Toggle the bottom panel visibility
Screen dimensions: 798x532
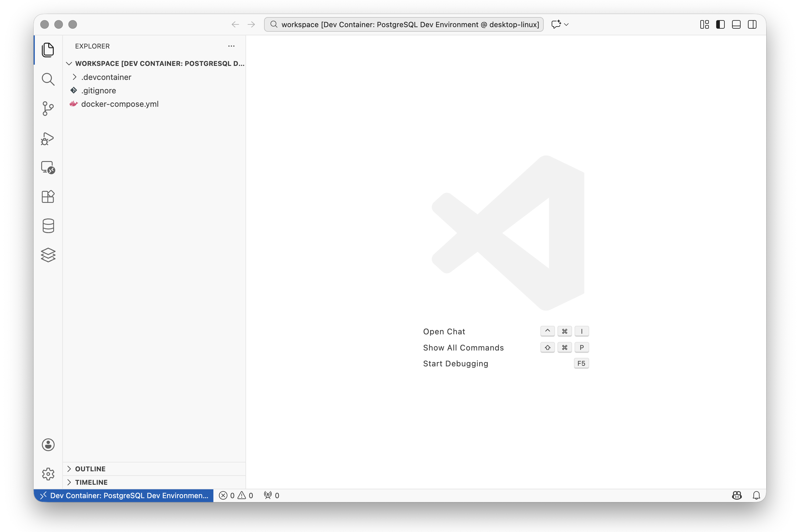[x=736, y=24]
